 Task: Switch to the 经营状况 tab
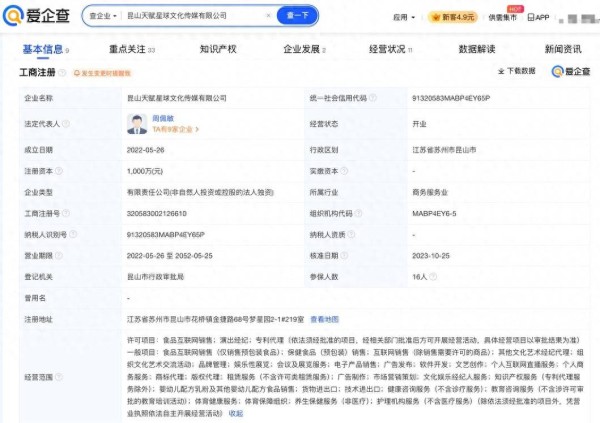pyautogui.click(x=390, y=49)
